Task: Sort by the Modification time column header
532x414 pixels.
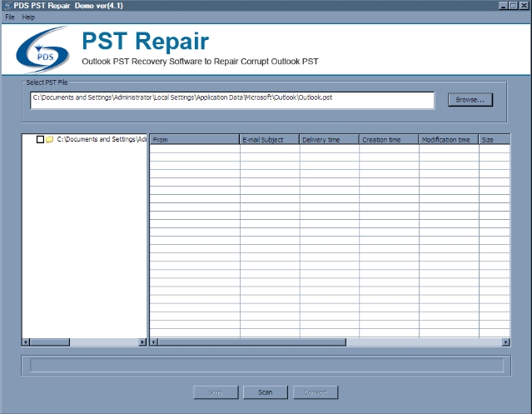Action: (449, 139)
